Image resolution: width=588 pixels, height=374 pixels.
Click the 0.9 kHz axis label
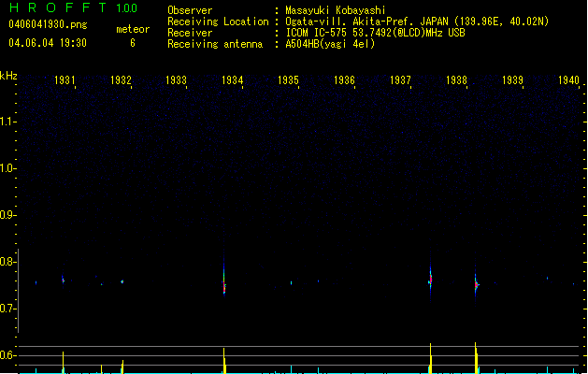[7, 215]
